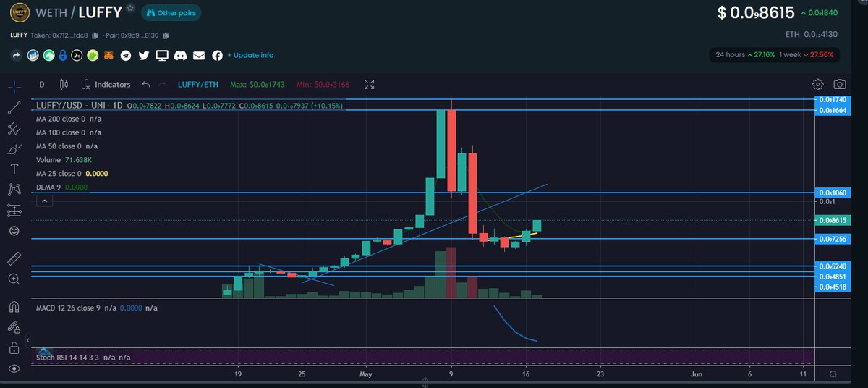The image size is (868, 388).
Task: Open the prediction and measurement tools
Action: pyautogui.click(x=14, y=211)
